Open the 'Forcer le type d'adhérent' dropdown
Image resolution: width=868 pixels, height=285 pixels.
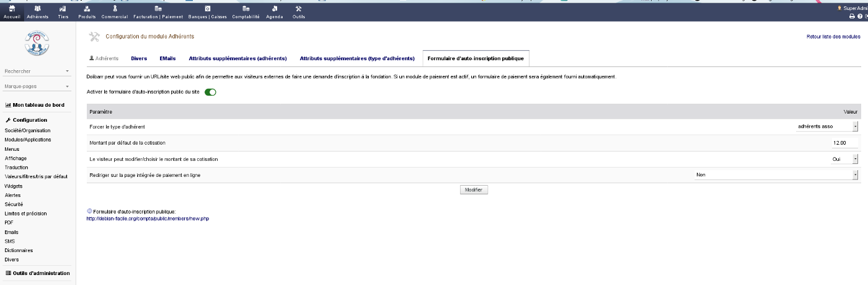(827, 126)
